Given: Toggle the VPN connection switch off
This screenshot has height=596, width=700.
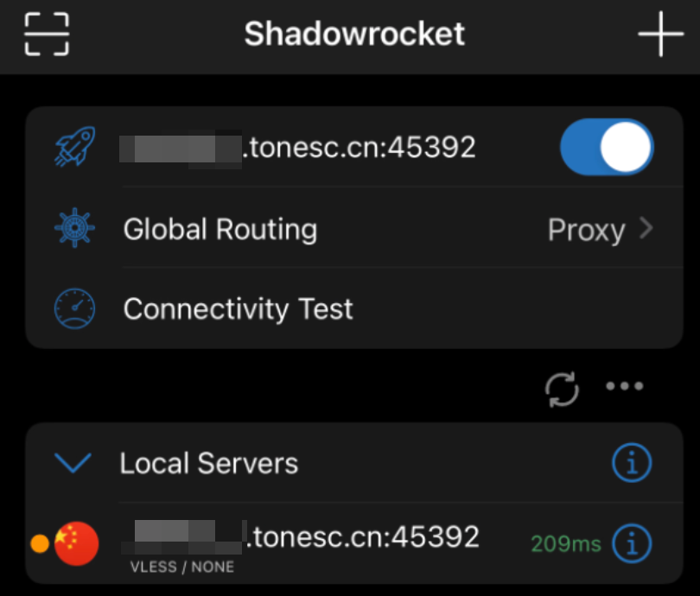Looking at the screenshot, I should click(607, 147).
